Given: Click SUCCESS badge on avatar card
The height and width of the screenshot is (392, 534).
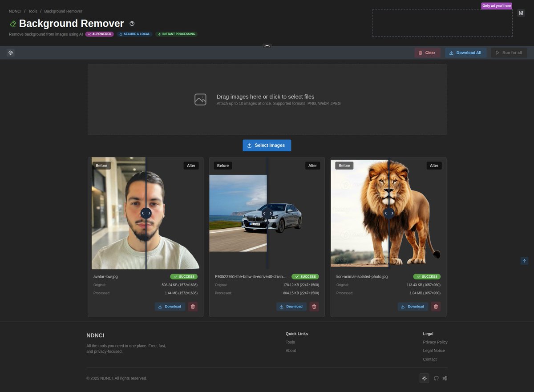Looking at the screenshot, I should tap(184, 276).
